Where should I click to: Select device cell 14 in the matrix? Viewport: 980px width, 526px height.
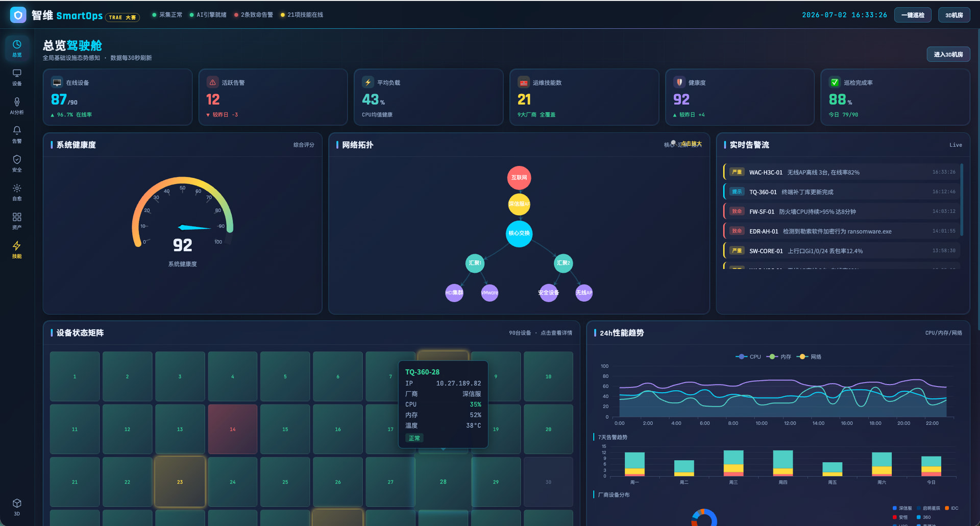coord(232,429)
